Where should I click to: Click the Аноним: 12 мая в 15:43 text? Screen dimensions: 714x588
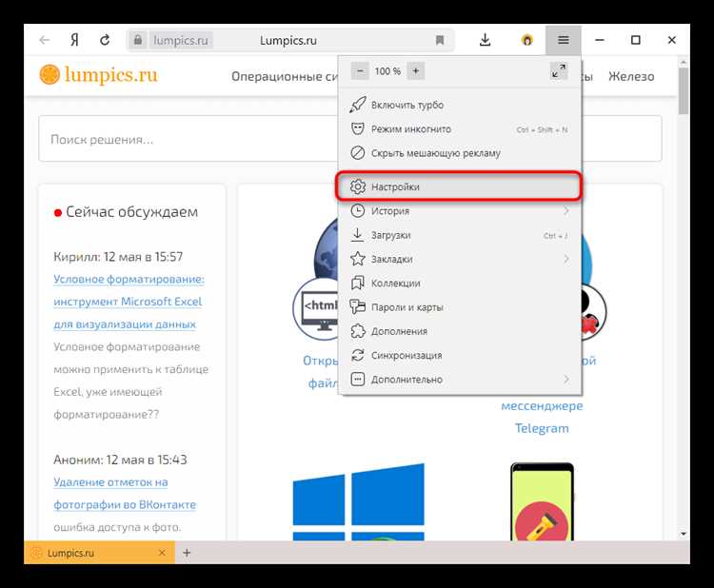[120, 460]
